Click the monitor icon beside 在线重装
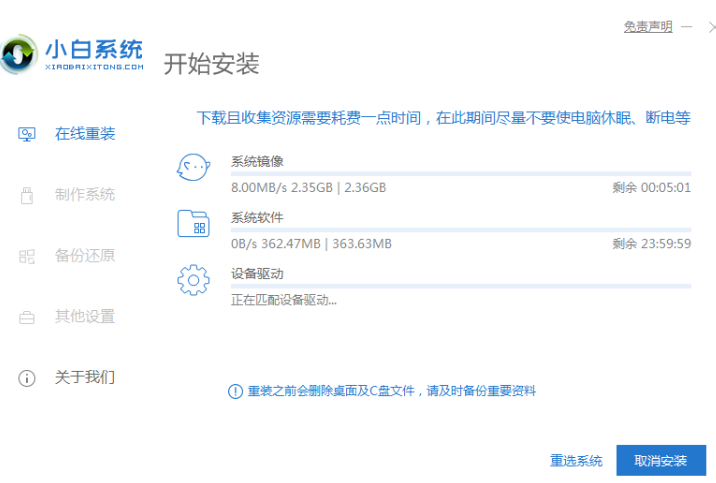 coord(27,134)
